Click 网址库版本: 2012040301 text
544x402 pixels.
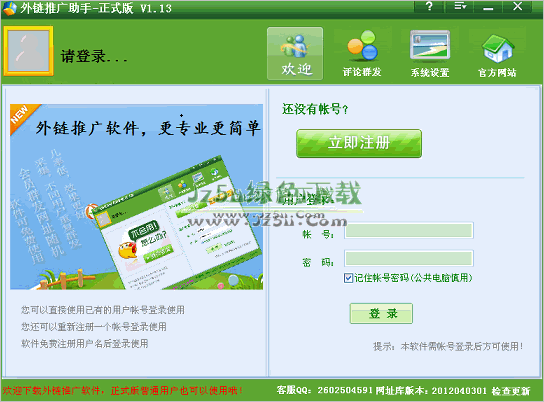[x=431, y=391]
